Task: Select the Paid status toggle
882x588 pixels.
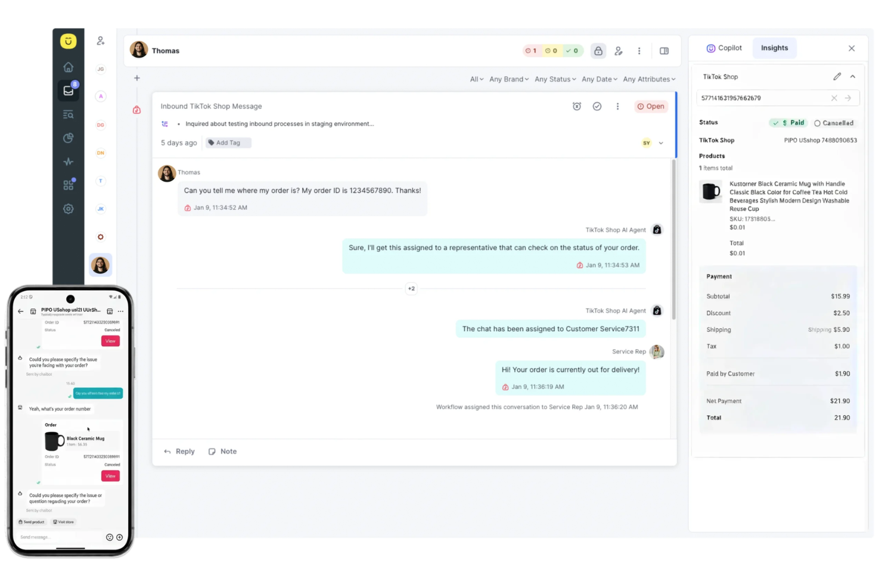Action: click(788, 123)
